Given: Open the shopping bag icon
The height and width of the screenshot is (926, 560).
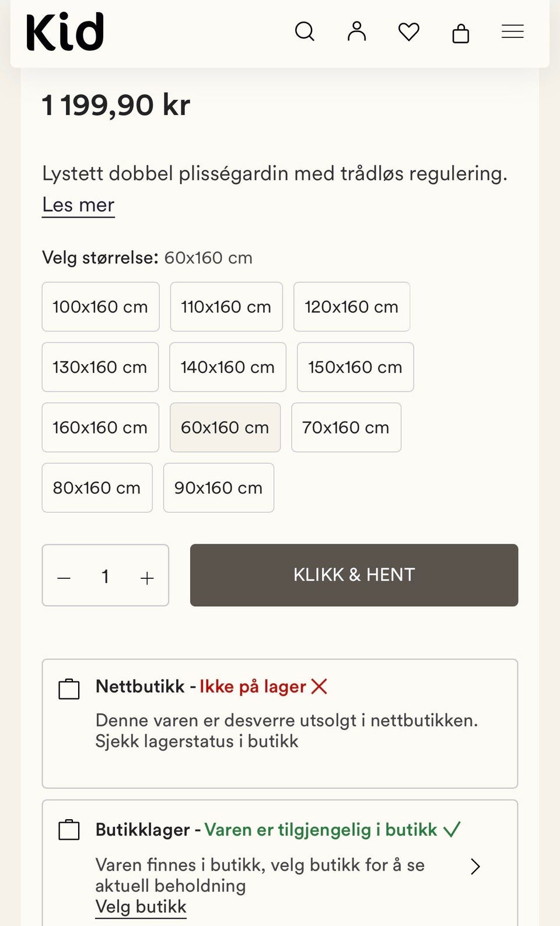Looking at the screenshot, I should 460,33.
